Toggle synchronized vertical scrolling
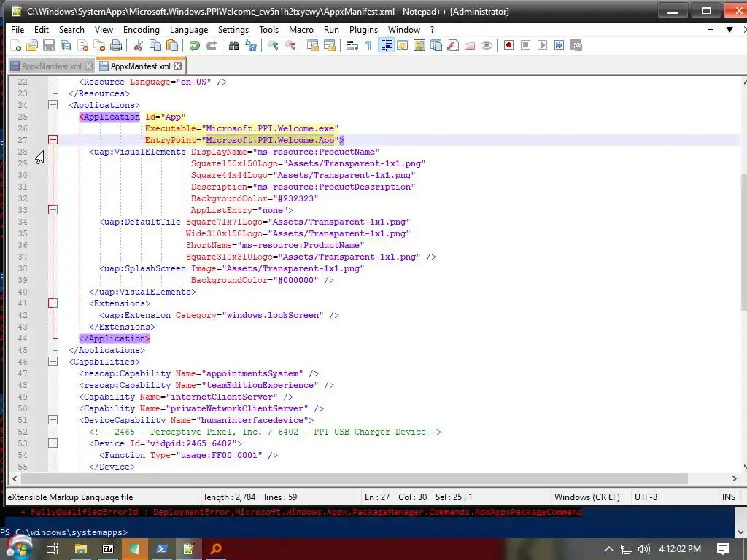 pyautogui.click(x=312, y=45)
